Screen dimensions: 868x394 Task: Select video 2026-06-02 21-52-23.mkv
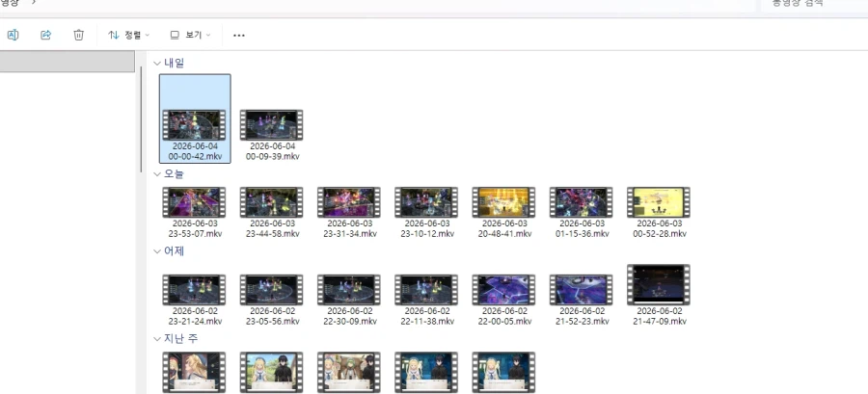coord(582,300)
